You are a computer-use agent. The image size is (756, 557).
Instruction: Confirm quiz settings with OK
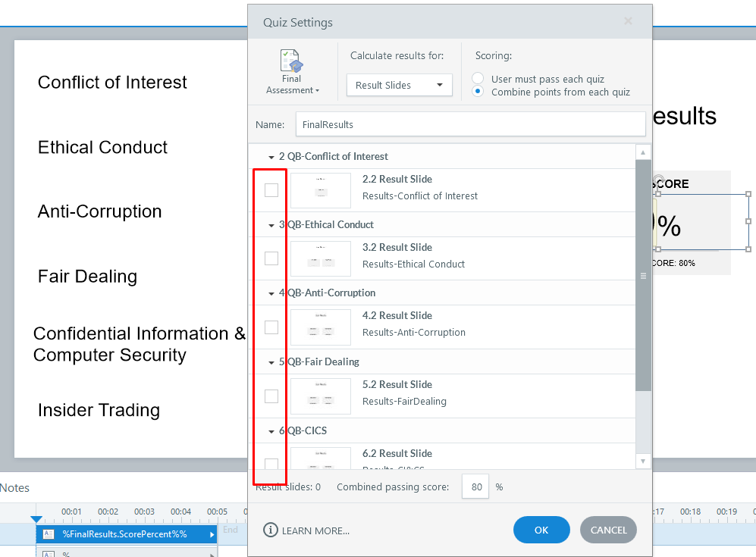coord(541,530)
